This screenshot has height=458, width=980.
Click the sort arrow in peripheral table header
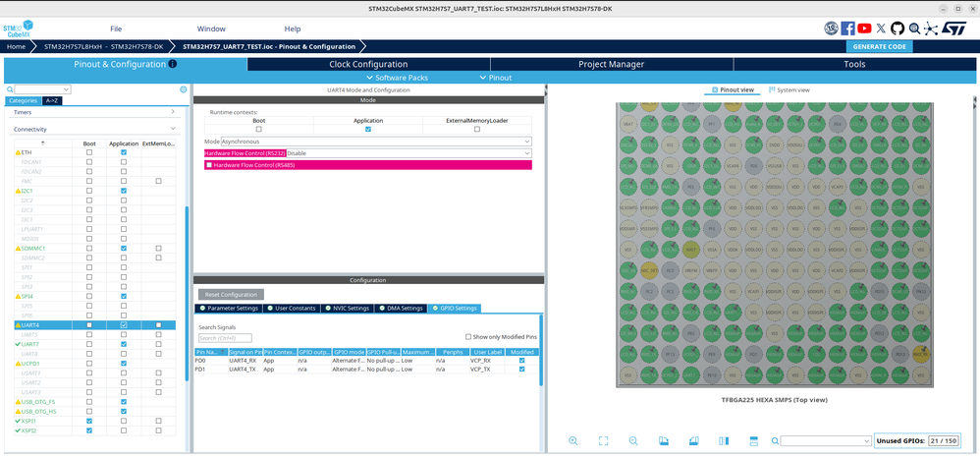[x=42, y=143]
